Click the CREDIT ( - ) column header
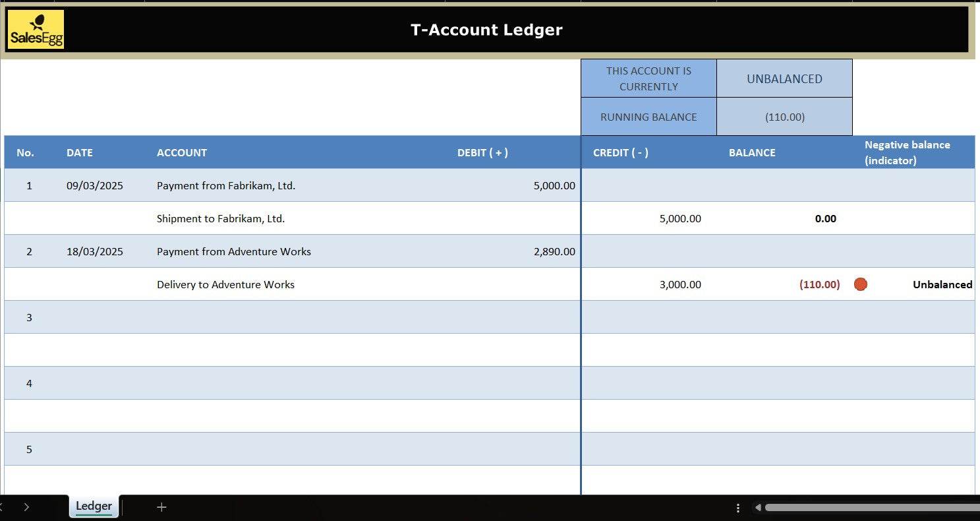 [x=620, y=152]
